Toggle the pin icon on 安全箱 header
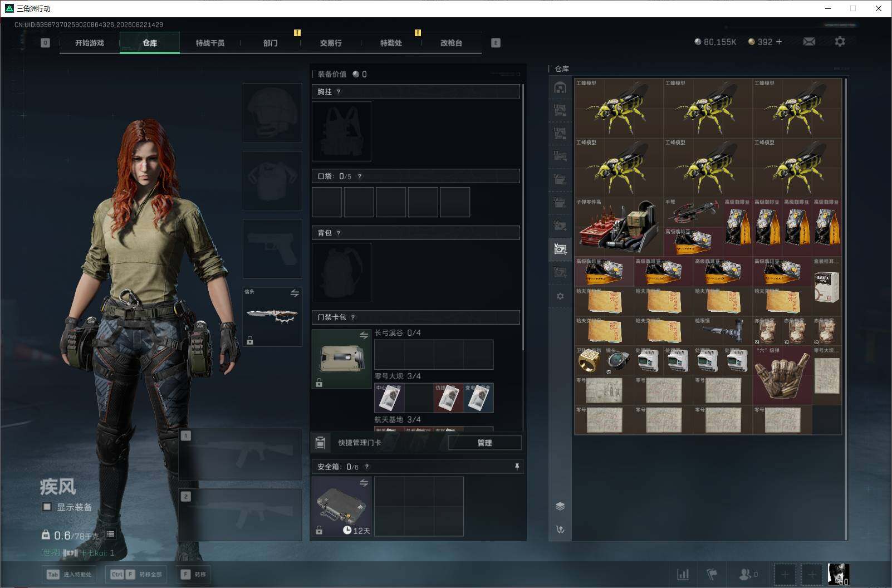 point(517,467)
